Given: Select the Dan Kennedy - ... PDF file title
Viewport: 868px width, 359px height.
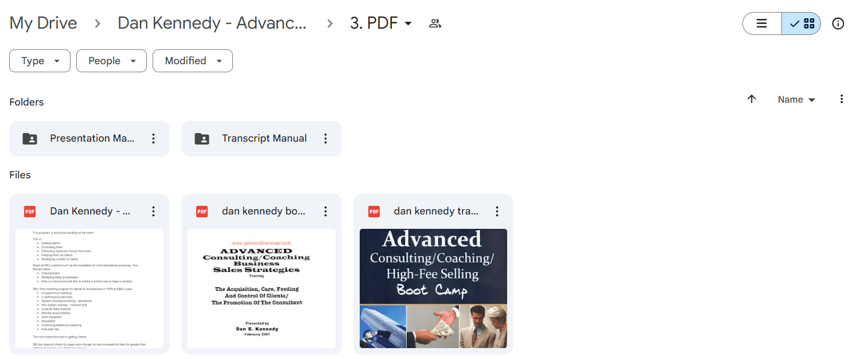Looking at the screenshot, I should [x=90, y=211].
